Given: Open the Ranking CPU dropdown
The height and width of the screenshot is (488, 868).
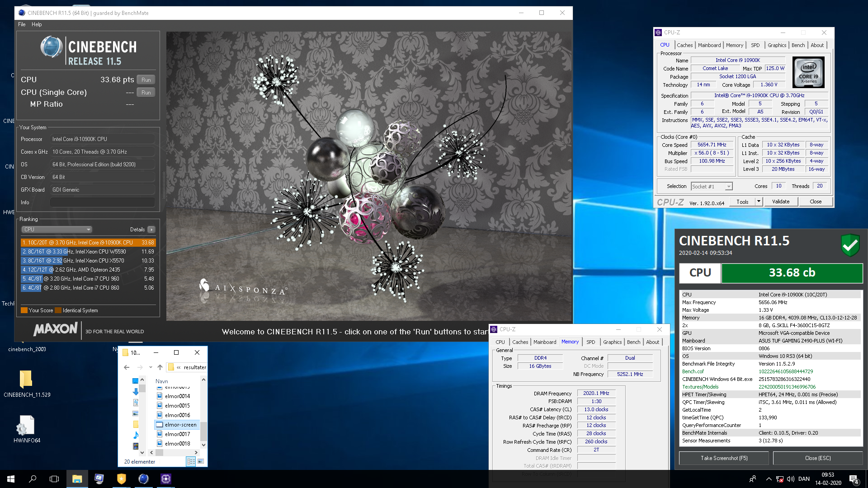Looking at the screenshot, I should (x=57, y=230).
